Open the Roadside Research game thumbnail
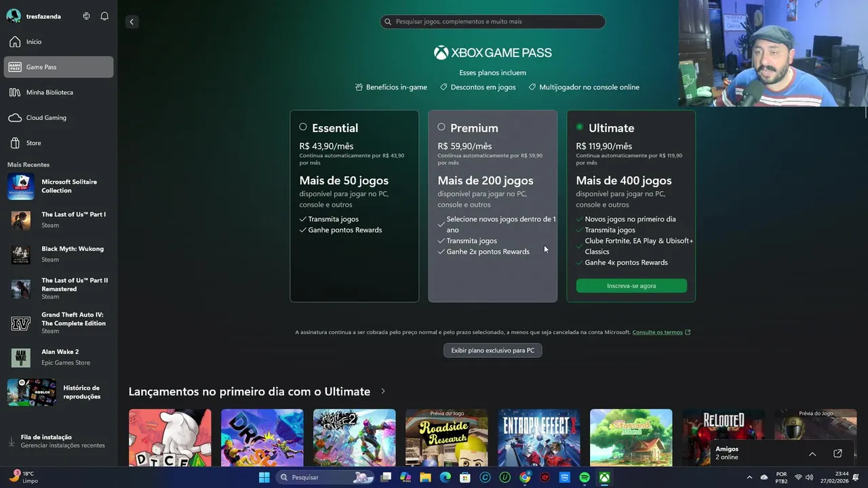This screenshot has height=488, width=868. coord(446,438)
